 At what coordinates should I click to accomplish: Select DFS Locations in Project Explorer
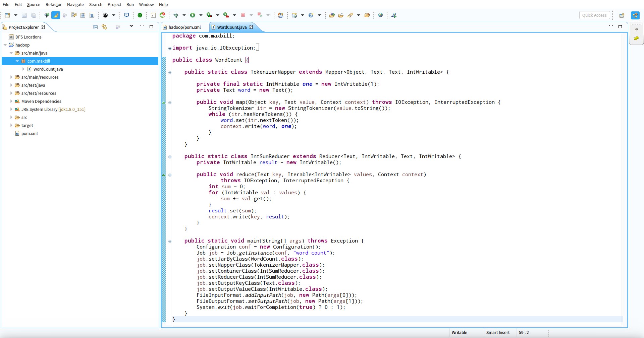pos(29,37)
